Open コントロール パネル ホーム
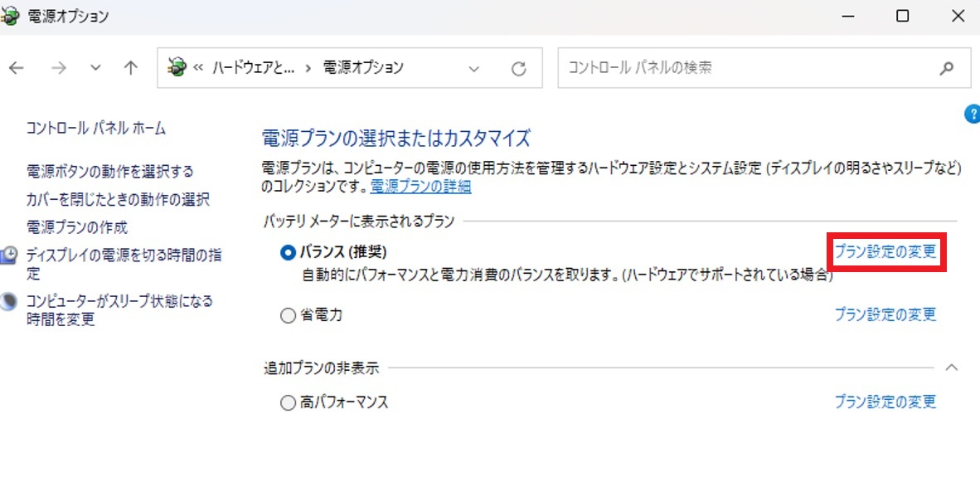980x482 pixels. (x=95, y=128)
